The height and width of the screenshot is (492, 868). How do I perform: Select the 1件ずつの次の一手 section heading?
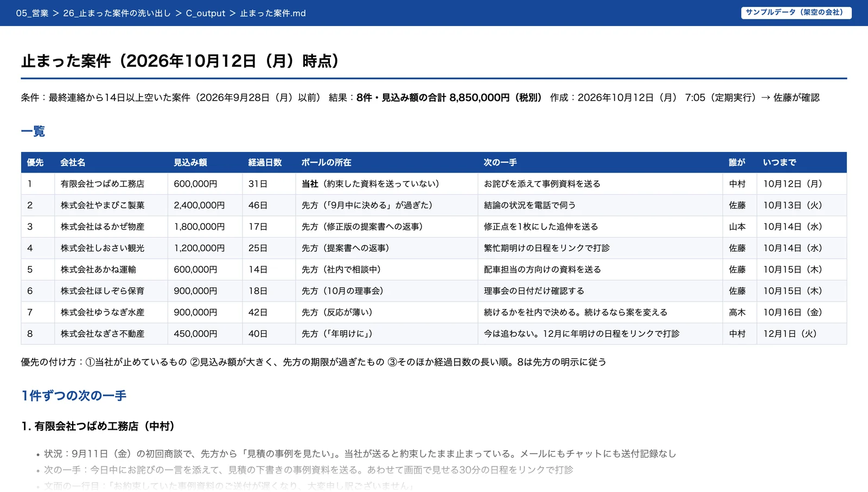click(x=74, y=395)
